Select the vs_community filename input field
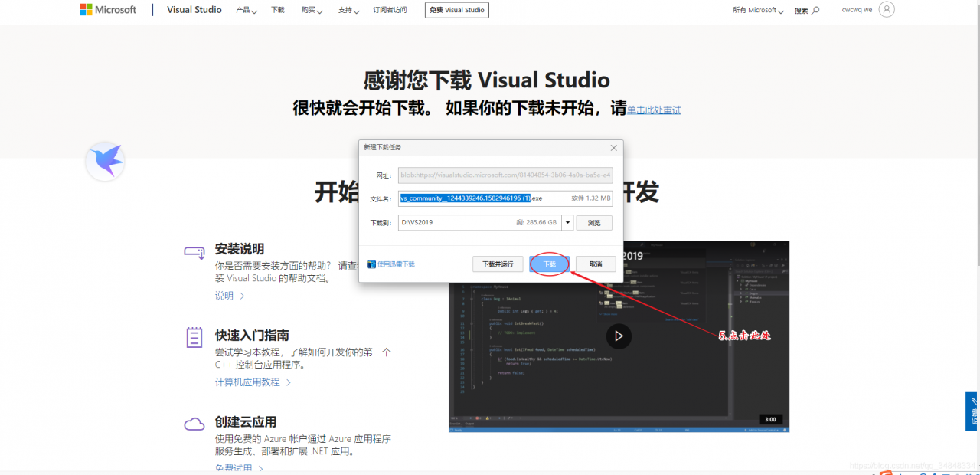The image size is (980, 475). click(x=467, y=198)
